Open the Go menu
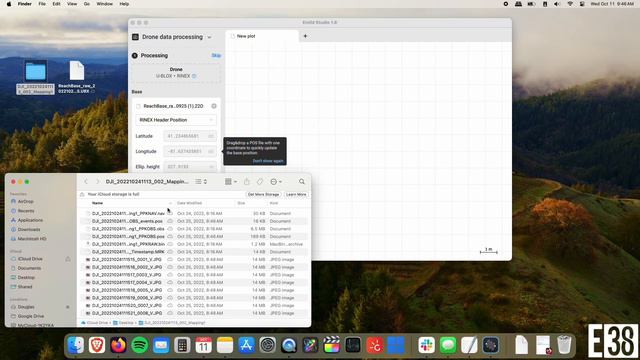Viewport: 640px width, 360px height. 87,4
